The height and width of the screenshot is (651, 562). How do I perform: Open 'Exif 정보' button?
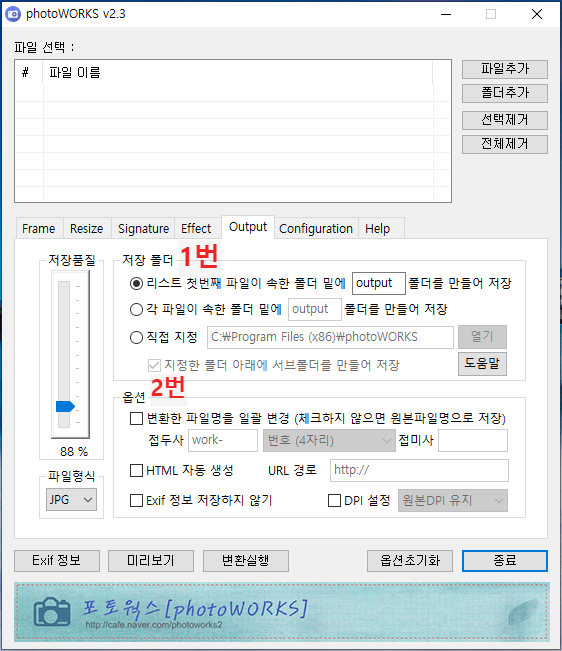coord(57,561)
